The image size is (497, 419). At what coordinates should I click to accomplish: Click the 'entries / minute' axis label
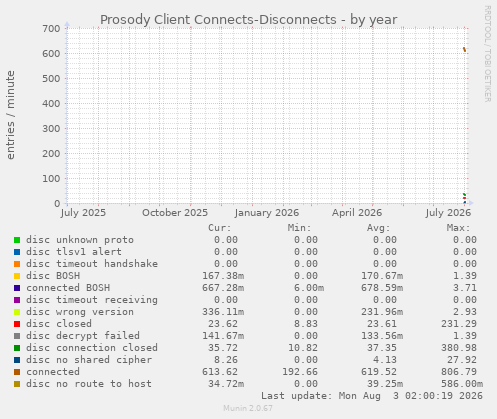pyautogui.click(x=10, y=115)
